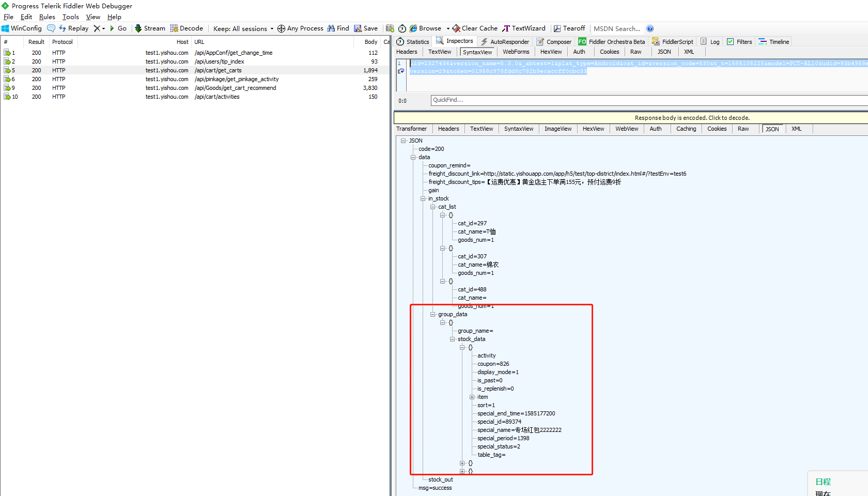This screenshot has height=496, width=868.
Task: Toggle Stream mode in toolbar
Action: pos(150,28)
